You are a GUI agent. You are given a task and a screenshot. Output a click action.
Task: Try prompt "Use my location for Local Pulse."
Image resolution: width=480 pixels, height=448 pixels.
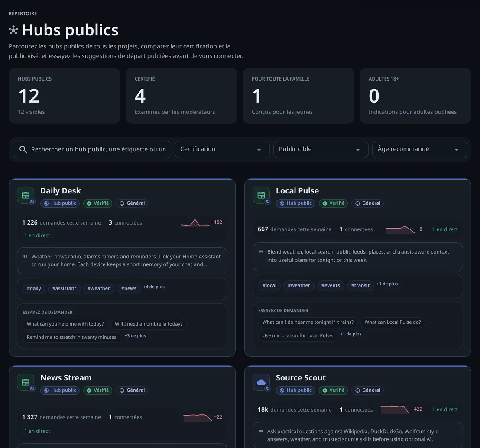(298, 335)
